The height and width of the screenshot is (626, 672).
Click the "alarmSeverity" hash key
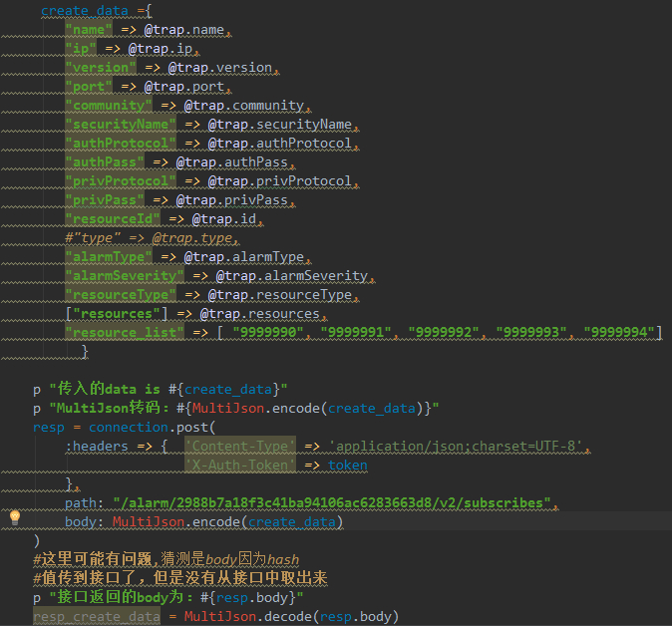(x=125, y=275)
